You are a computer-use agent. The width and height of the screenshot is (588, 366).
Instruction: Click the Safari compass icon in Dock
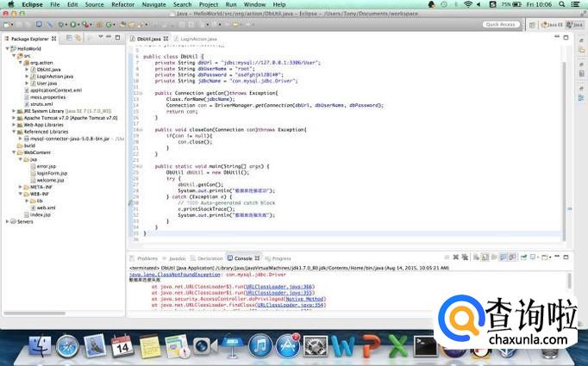(x=68, y=347)
